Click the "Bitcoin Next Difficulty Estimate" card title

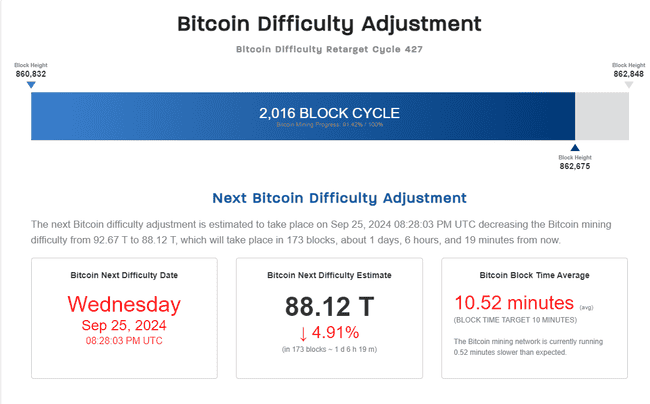click(331, 273)
